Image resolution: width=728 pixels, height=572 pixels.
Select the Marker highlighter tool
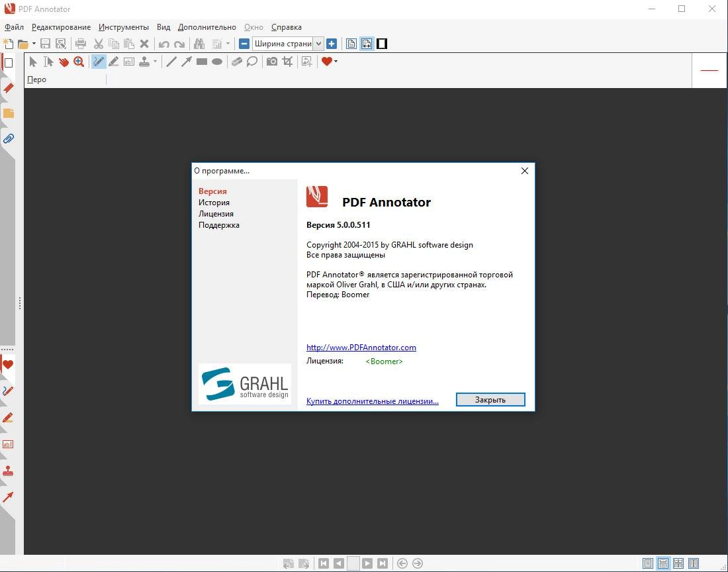[x=114, y=62]
